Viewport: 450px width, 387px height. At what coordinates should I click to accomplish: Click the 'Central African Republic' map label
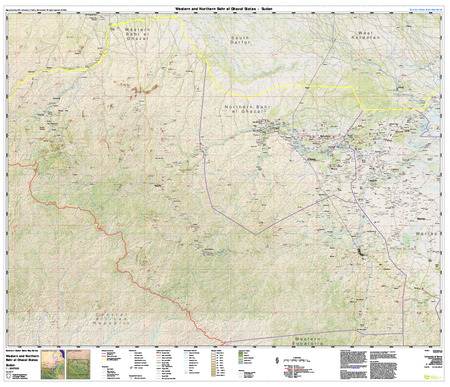[112, 319]
